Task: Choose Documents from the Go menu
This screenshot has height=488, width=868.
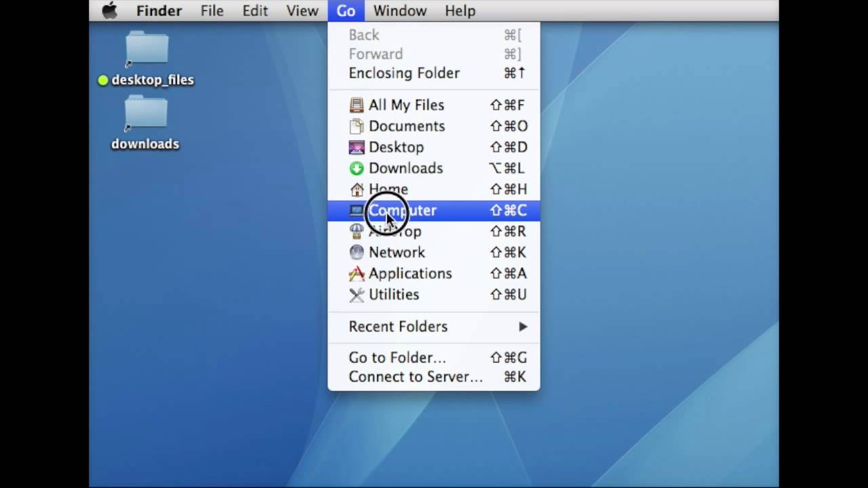Action: coord(434,126)
